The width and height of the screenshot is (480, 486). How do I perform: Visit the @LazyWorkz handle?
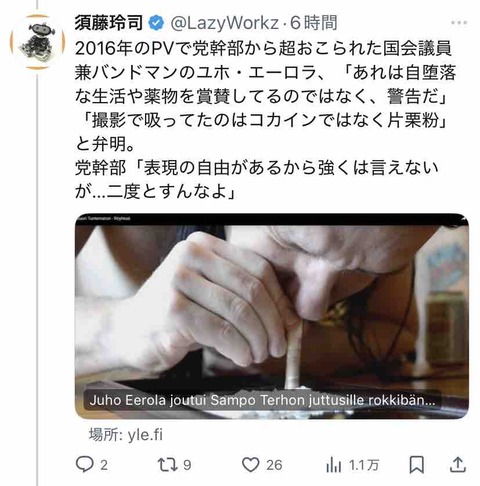[x=224, y=23]
